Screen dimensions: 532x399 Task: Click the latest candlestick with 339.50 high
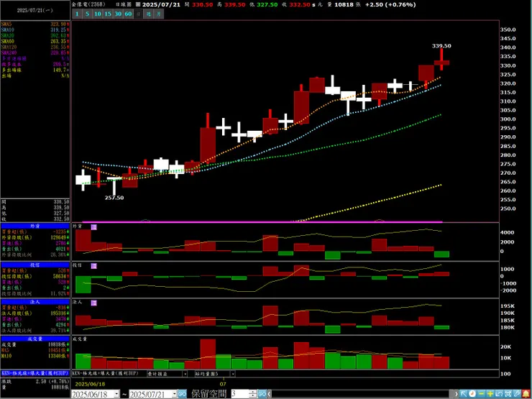click(x=441, y=63)
